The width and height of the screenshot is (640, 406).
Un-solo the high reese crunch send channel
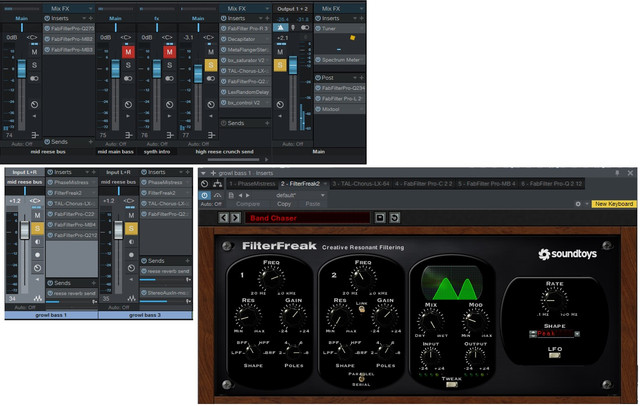click(x=211, y=65)
